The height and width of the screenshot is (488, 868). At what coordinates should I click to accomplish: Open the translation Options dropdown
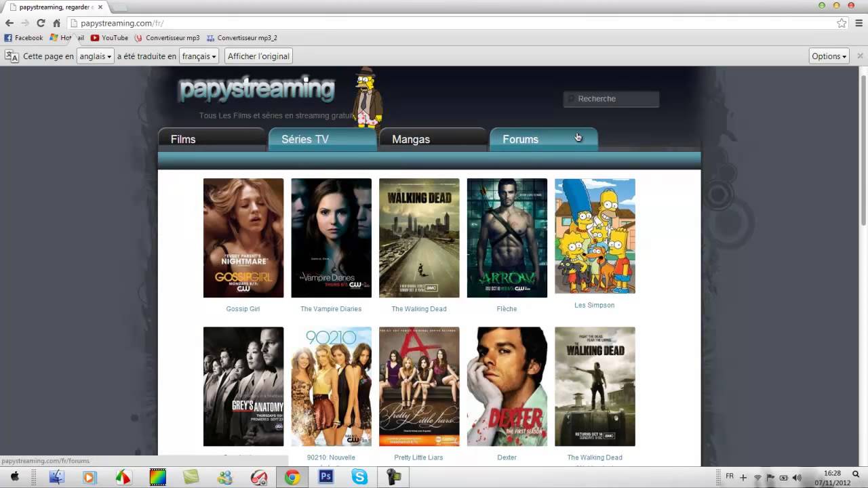tap(829, 56)
